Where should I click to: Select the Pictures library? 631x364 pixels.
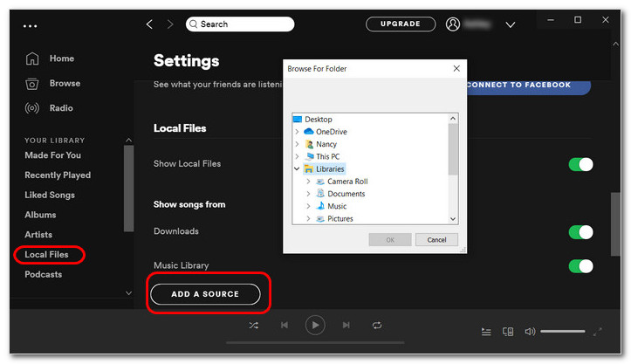pos(340,218)
